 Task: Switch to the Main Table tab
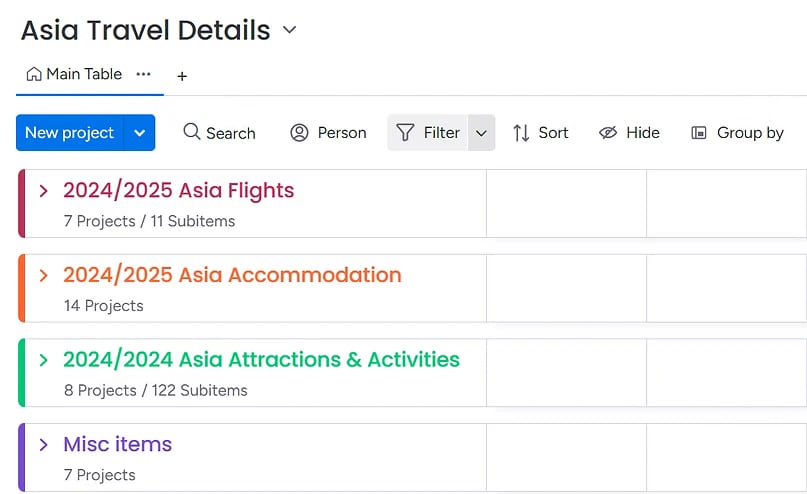[x=84, y=74]
